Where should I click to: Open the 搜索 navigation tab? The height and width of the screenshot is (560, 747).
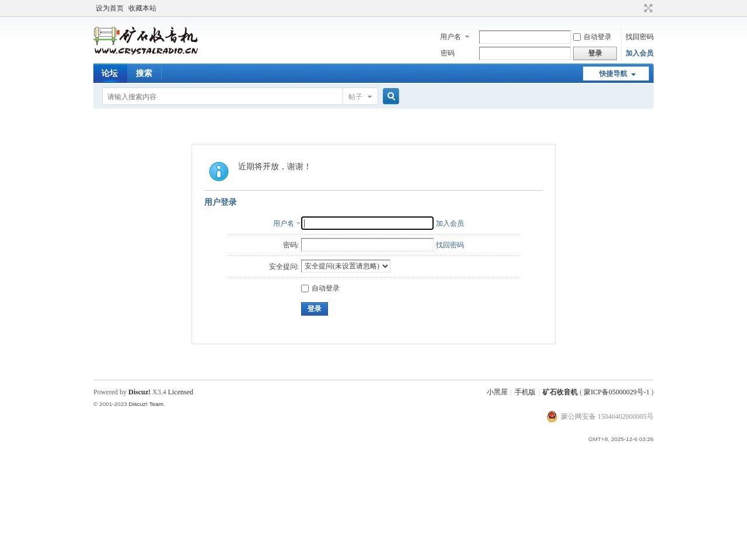pyautogui.click(x=144, y=73)
